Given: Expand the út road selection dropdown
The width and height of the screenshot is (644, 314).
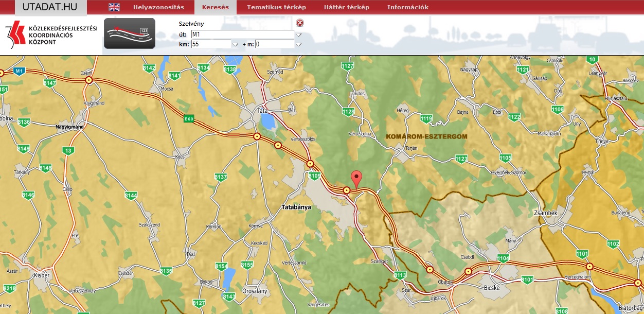Looking at the screenshot, I should coord(298,34).
